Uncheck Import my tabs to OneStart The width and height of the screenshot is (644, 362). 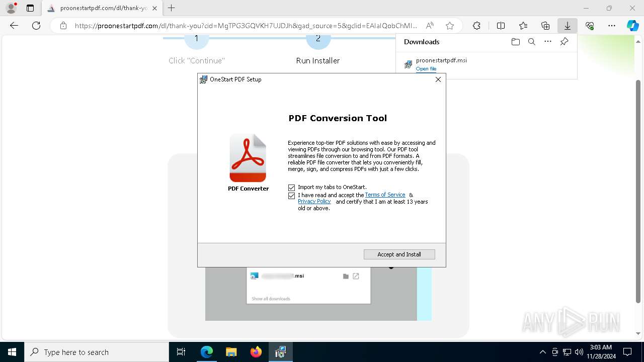[291, 188]
